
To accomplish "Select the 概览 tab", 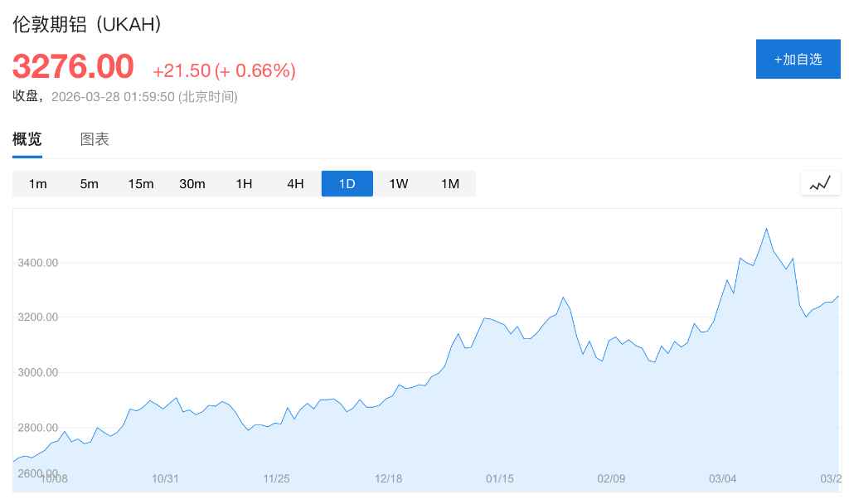I will point(27,138).
